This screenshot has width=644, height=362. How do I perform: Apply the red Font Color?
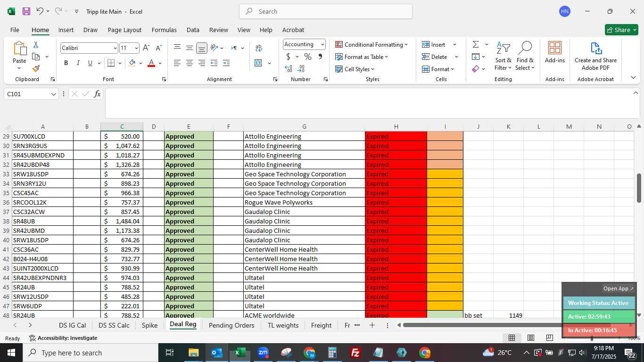coord(151,63)
